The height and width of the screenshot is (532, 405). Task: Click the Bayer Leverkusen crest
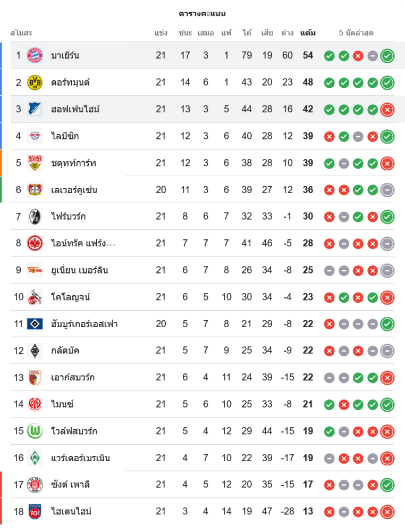pos(35,190)
